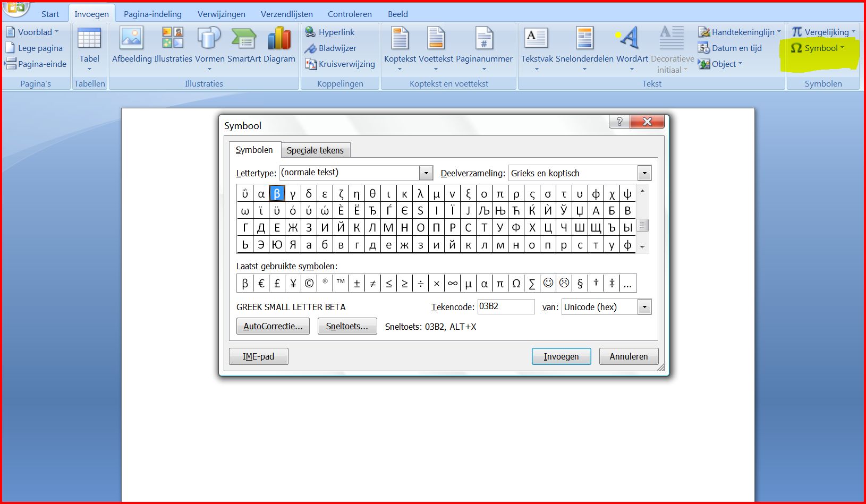Switch to the Start ribbon tab

[50, 14]
